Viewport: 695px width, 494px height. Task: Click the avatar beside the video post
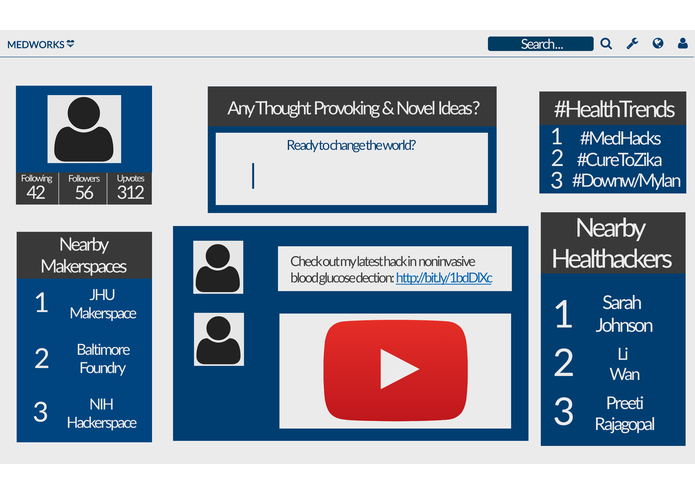219,339
